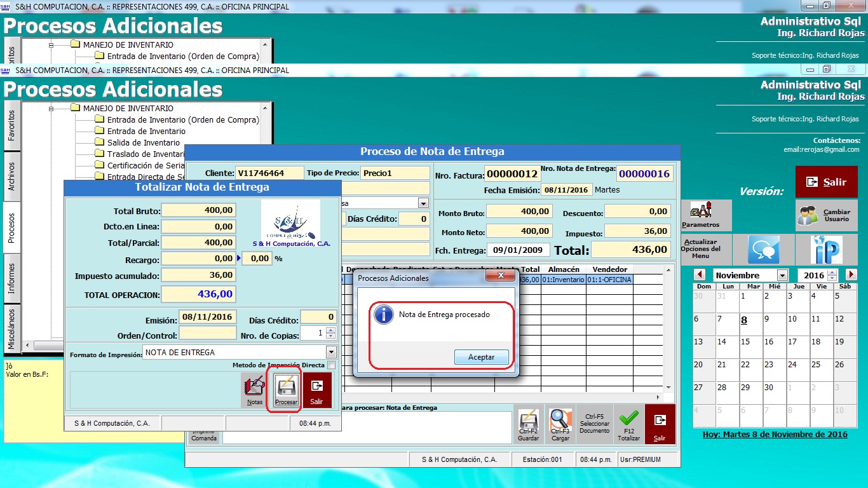Click Ctrl-F5 Seleccionar Documento button
This screenshot has width=868, height=488.
point(594,424)
